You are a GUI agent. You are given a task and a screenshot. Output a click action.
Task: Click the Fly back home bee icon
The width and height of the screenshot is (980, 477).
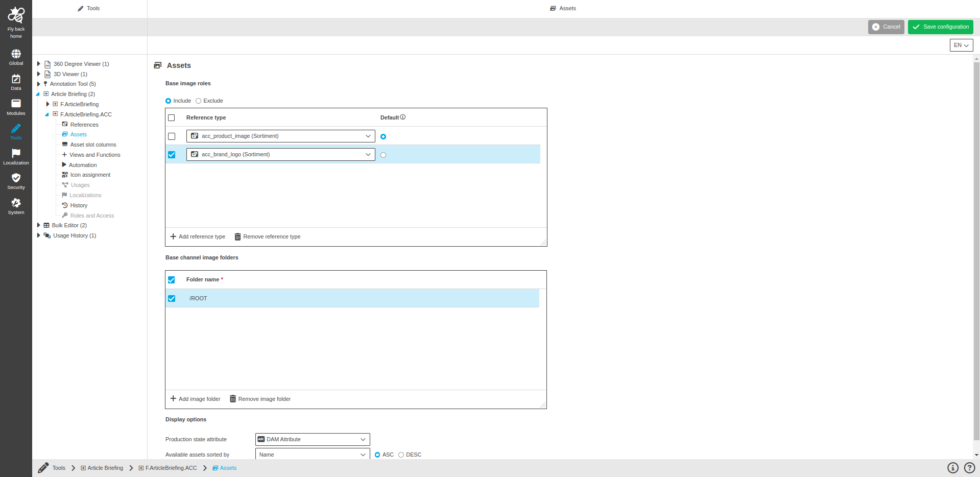click(16, 15)
